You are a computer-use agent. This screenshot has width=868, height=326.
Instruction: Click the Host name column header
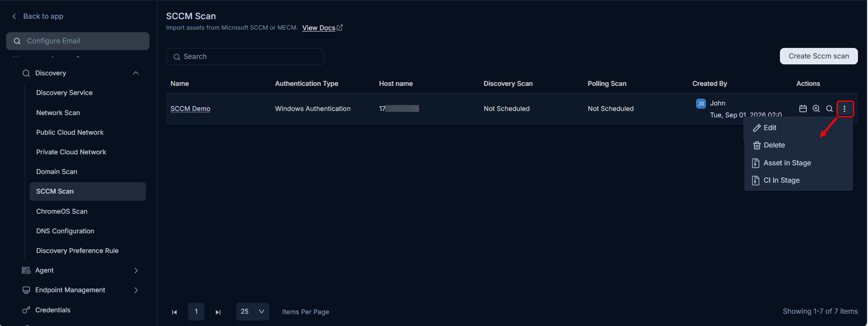396,84
